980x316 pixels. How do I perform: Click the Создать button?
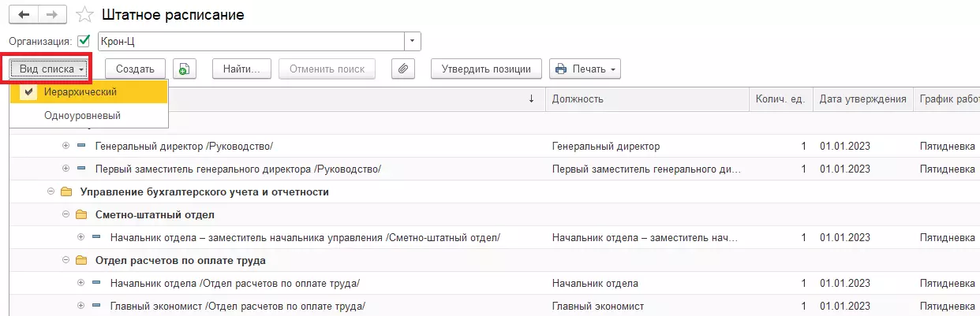click(135, 69)
